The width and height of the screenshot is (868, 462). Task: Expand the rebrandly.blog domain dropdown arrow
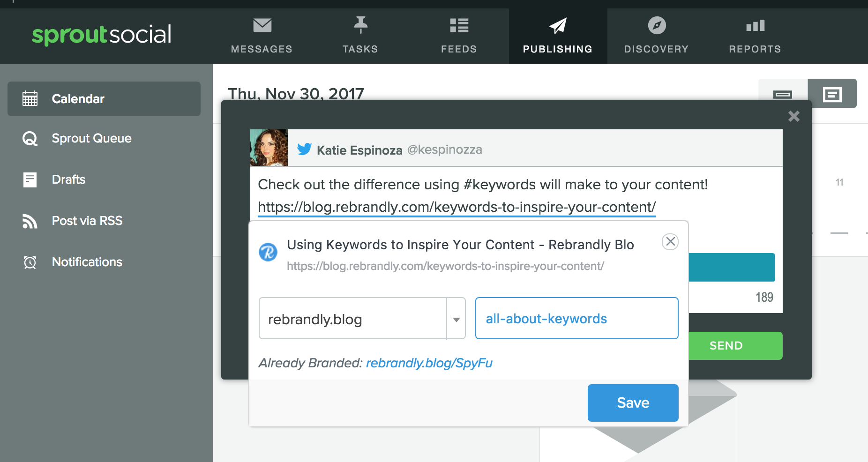click(456, 320)
